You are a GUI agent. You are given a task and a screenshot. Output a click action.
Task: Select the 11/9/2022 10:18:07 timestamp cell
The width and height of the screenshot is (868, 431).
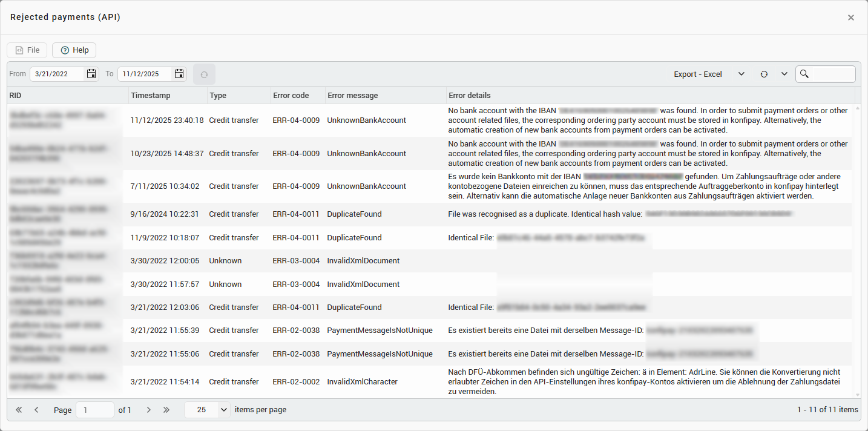click(165, 238)
